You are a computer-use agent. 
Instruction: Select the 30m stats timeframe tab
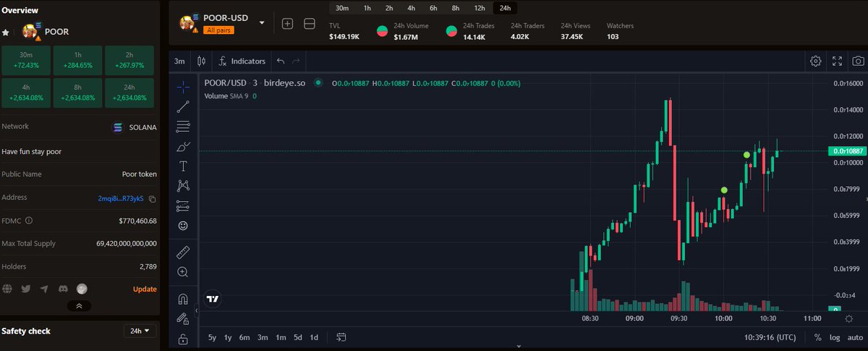click(342, 8)
